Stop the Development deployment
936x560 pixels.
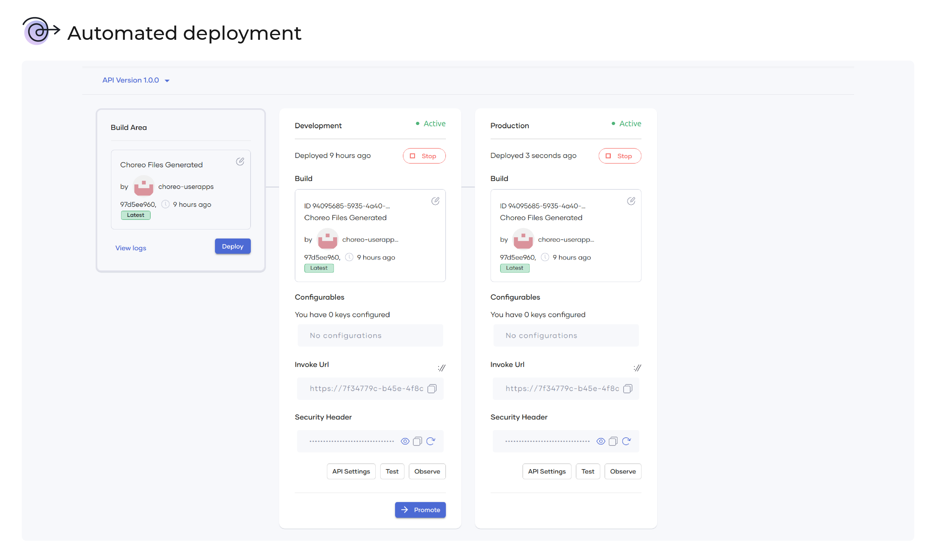click(x=424, y=156)
